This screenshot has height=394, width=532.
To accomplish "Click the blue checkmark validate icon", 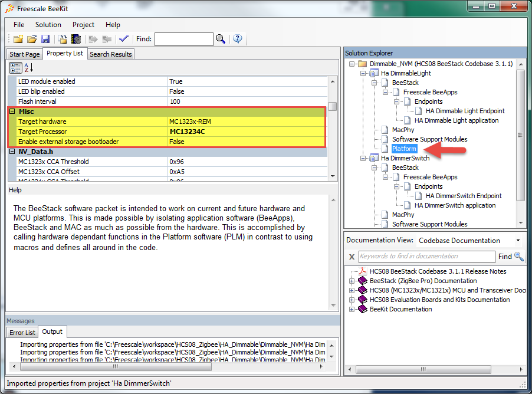I will (124, 39).
